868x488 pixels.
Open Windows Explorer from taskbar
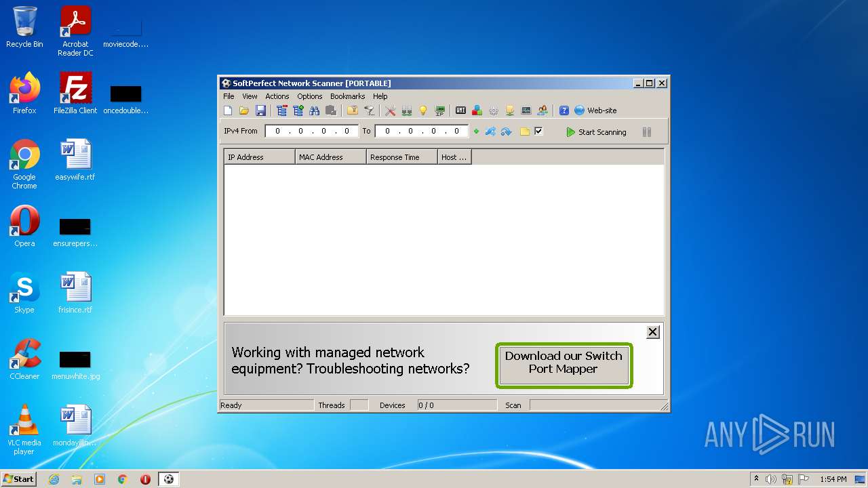click(77, 479)
